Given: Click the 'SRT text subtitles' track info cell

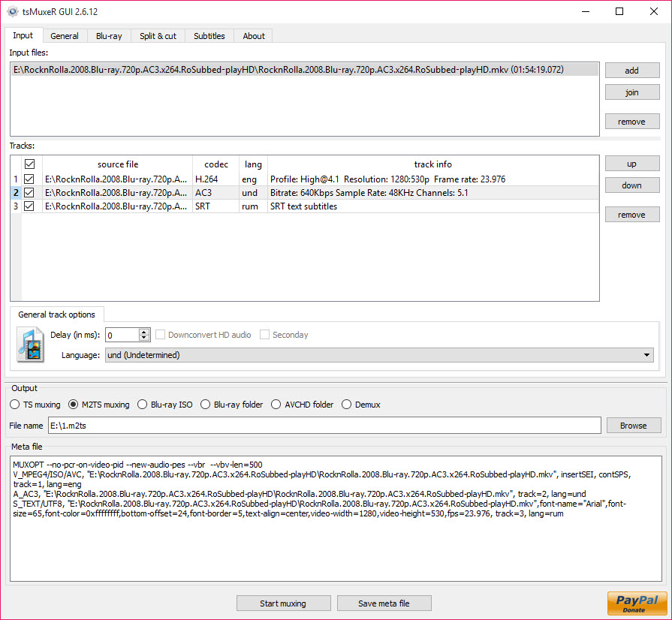Looking at the screenshot, I should point(433,206).
